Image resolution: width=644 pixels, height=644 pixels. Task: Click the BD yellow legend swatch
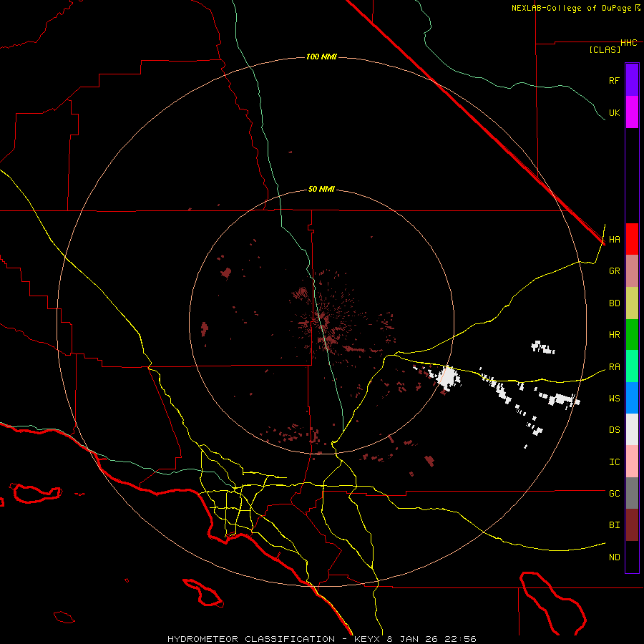(632, 303)
